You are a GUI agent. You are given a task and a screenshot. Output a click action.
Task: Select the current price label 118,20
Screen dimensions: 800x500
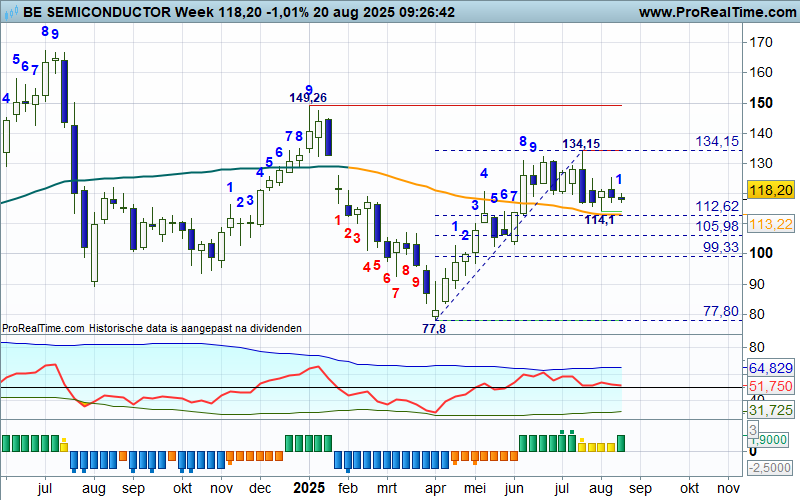click(770, 189)
